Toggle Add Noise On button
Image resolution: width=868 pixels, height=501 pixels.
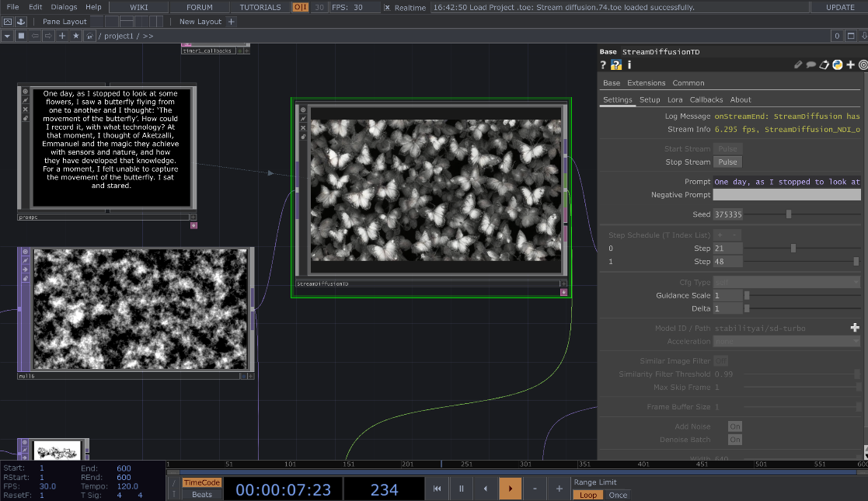(x=735, y=426)
